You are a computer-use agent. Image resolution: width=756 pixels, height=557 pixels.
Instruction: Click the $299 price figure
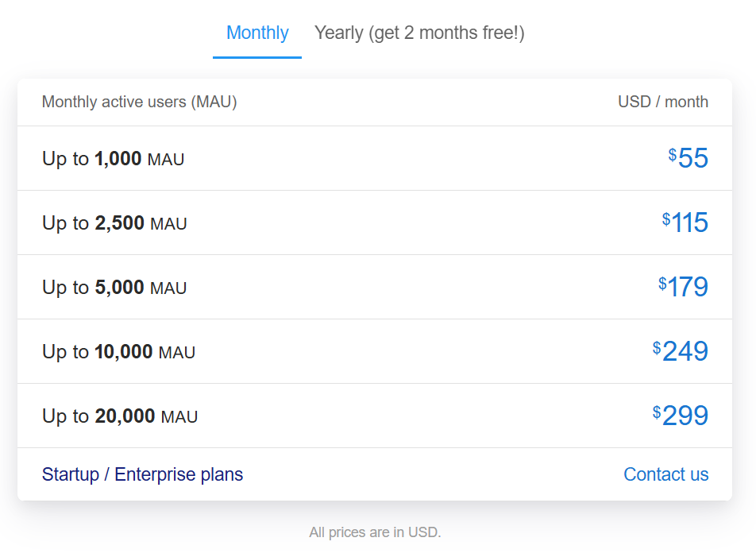point(684,416)
